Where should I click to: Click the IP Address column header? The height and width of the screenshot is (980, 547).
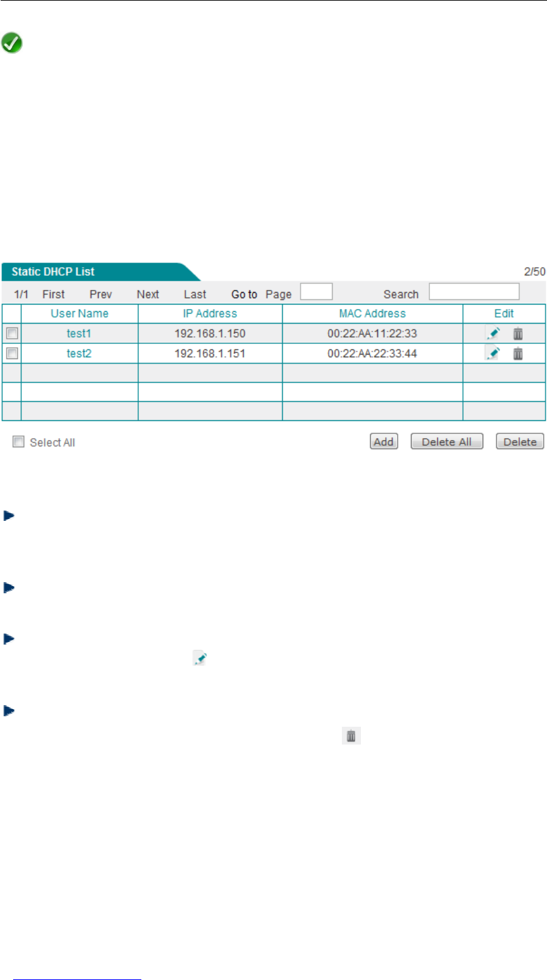pyautogui.click(x=210, y=314)
